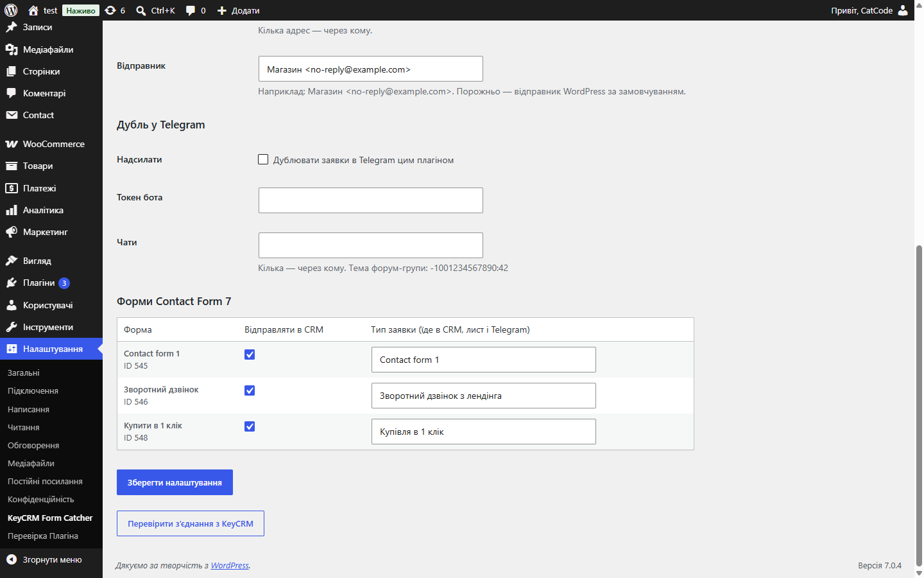The height and width of the screenshot is (578, 924).
Task: Edit the Зворотний дзвінок з лендінга field
Action: click(484, 396)
